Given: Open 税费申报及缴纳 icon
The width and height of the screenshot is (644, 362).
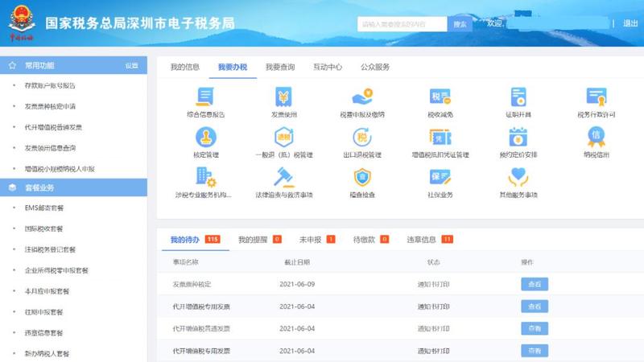Looking at the screenshot, I should pos(362,97).
